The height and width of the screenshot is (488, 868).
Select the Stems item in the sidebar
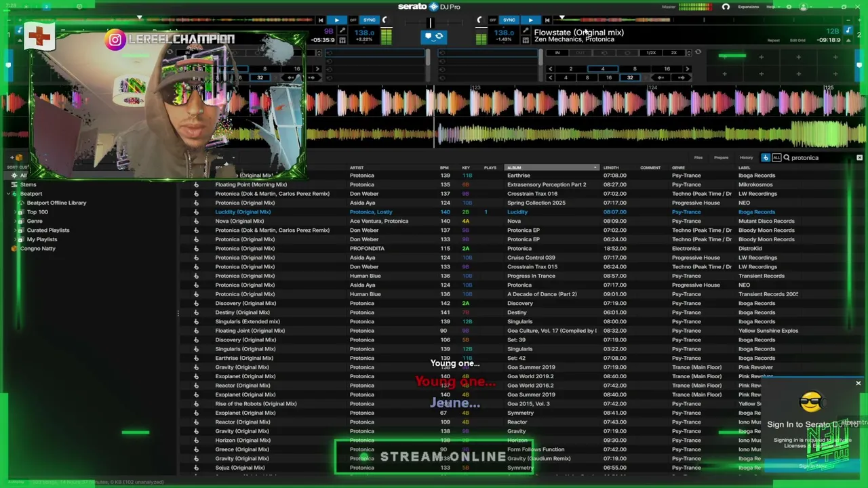click(28, 184)
